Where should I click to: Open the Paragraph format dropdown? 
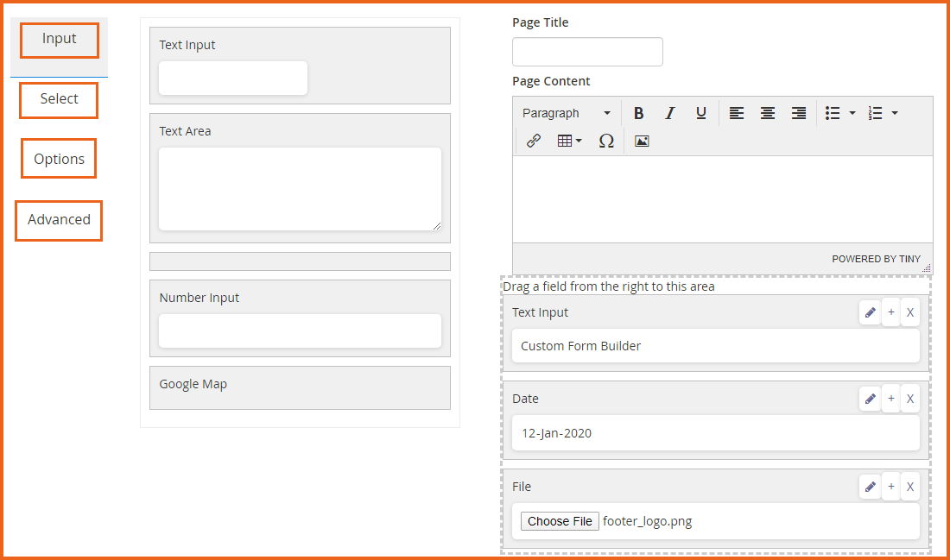tap(566, 113)
